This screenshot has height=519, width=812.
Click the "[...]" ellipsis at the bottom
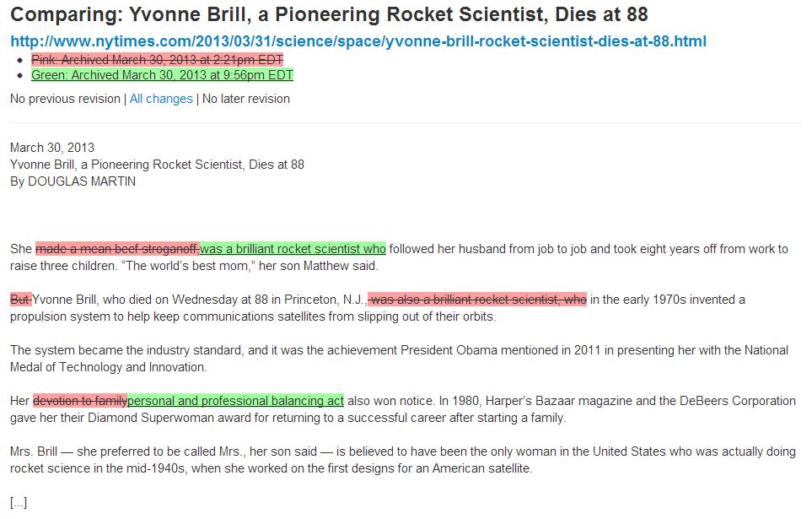pyautogui.click(x=19, y=502)
